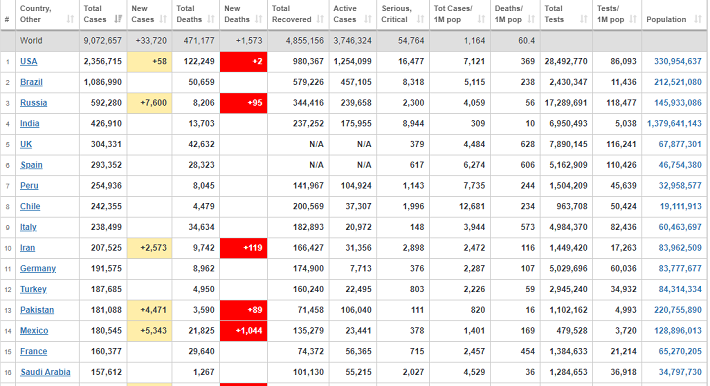
Task: Click the India link
Action: 29,124
